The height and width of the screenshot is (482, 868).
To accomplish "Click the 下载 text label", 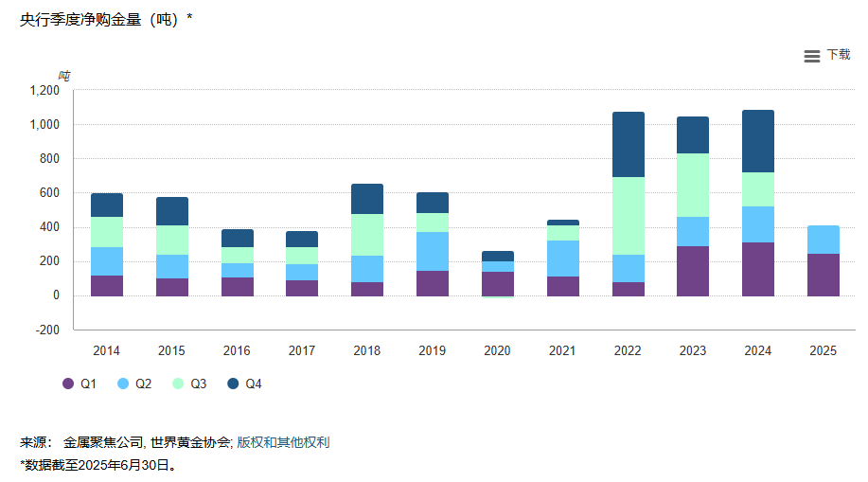I will (839, 55).
